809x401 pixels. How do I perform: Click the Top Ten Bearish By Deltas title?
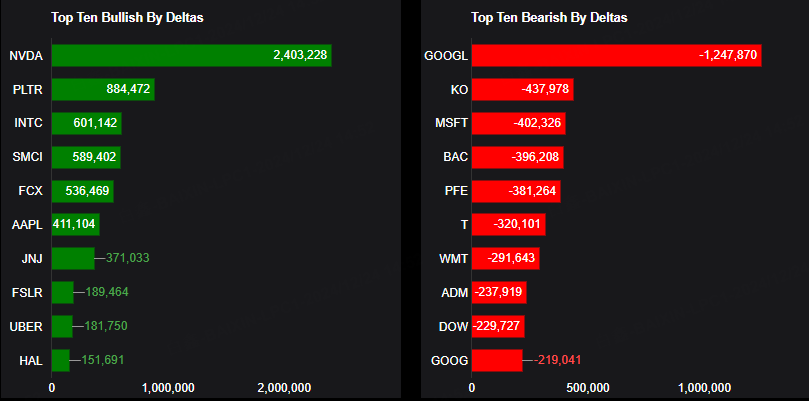tap(549, 18)
